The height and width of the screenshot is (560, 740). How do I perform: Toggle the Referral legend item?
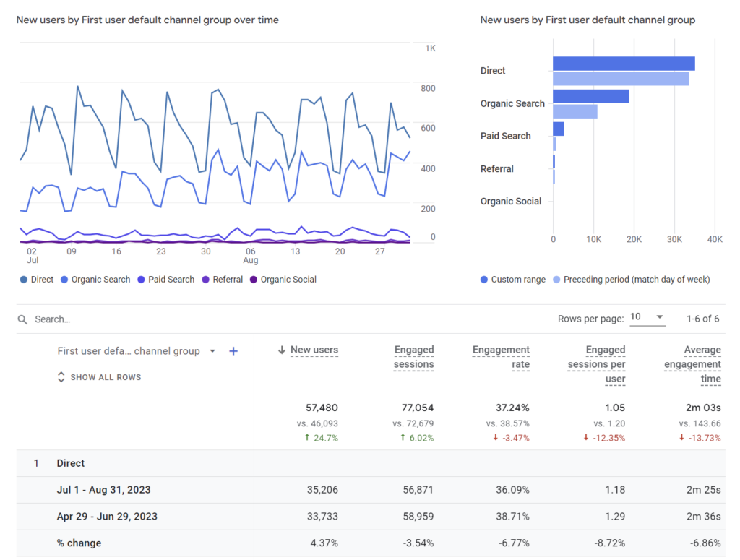coord(223,280)
